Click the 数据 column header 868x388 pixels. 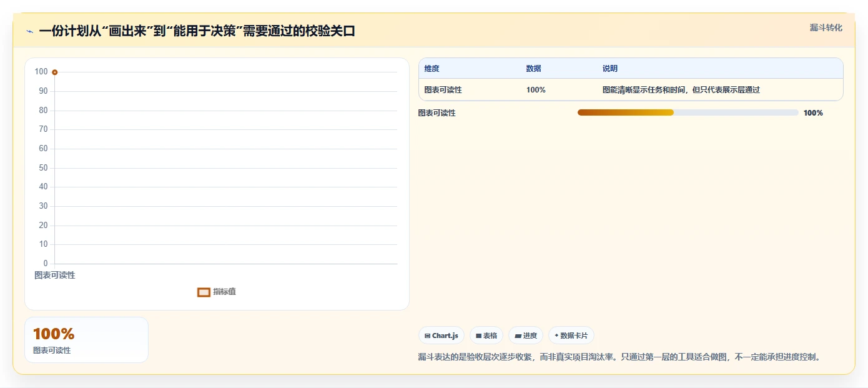534,69
